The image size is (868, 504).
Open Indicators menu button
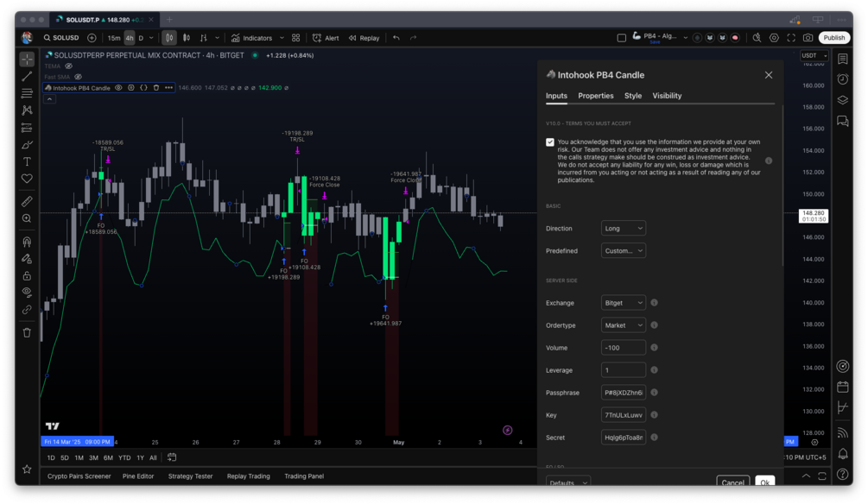pyautogui.click(x=252, y=38)
